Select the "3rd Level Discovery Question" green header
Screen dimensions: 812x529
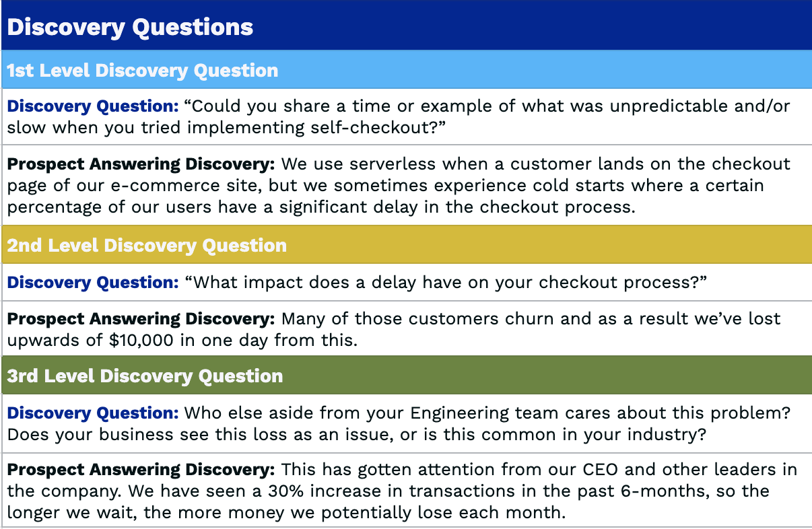point(145,376)
